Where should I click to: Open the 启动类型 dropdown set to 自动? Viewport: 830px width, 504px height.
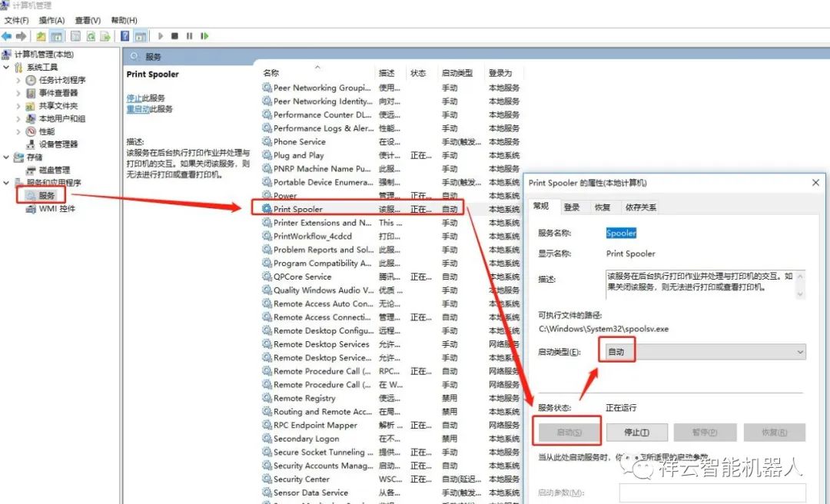[x=704, y=352]
